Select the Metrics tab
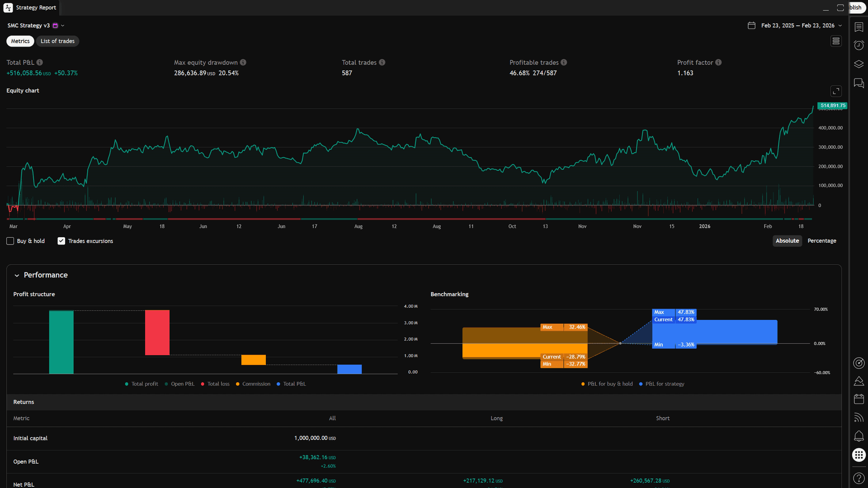Viewport: 868px width, 488px height. pyautogui.click(x=20, y=41)
